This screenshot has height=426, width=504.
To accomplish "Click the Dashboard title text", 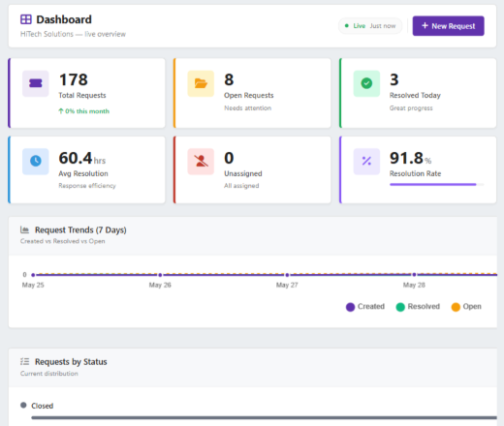I will click(64, 19).
